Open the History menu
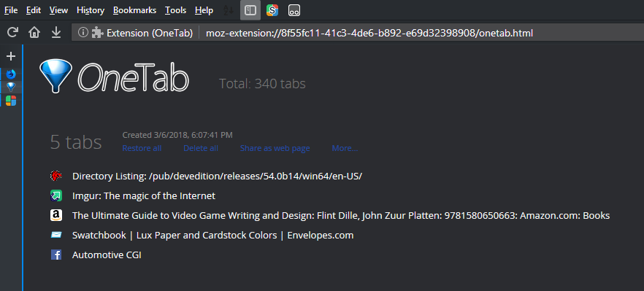The height and width of the screenshot is (291, 644). 91,10
